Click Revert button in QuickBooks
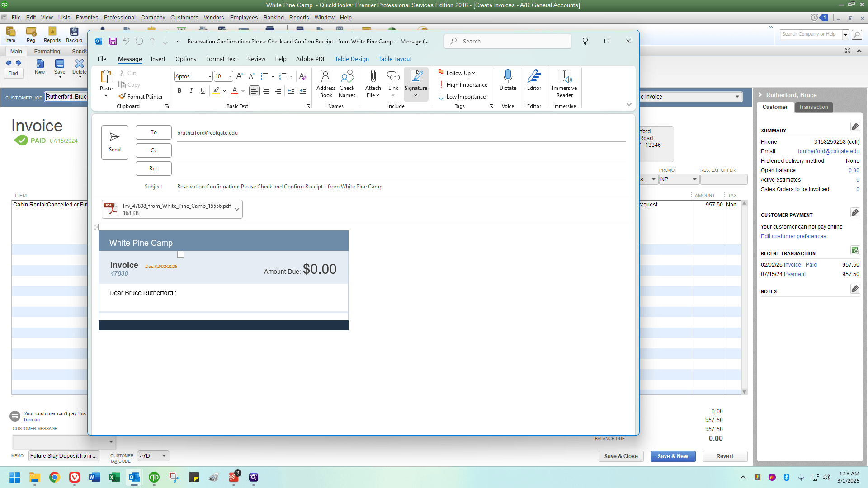Screen dimensions: 868x488 coord(725,456)
